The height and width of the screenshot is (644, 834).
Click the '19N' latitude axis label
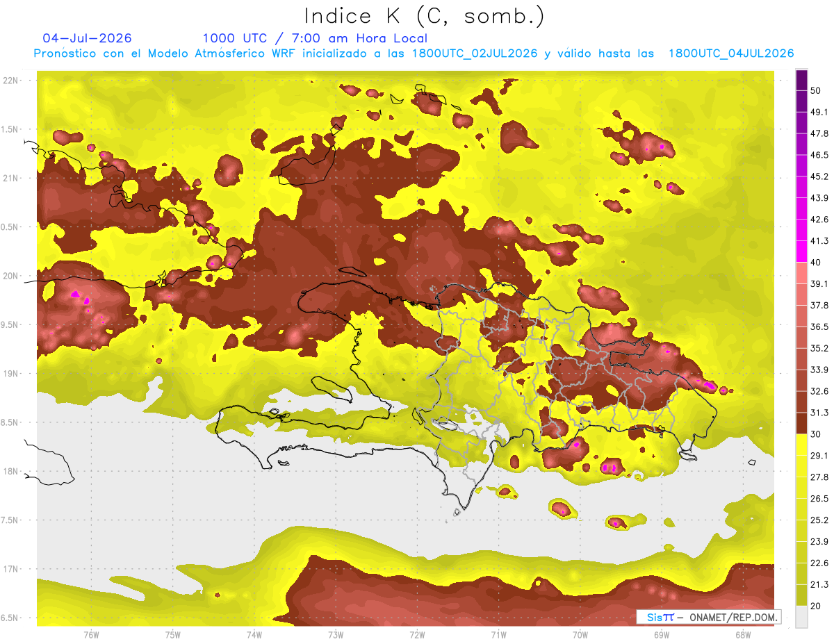click(11, 373)
